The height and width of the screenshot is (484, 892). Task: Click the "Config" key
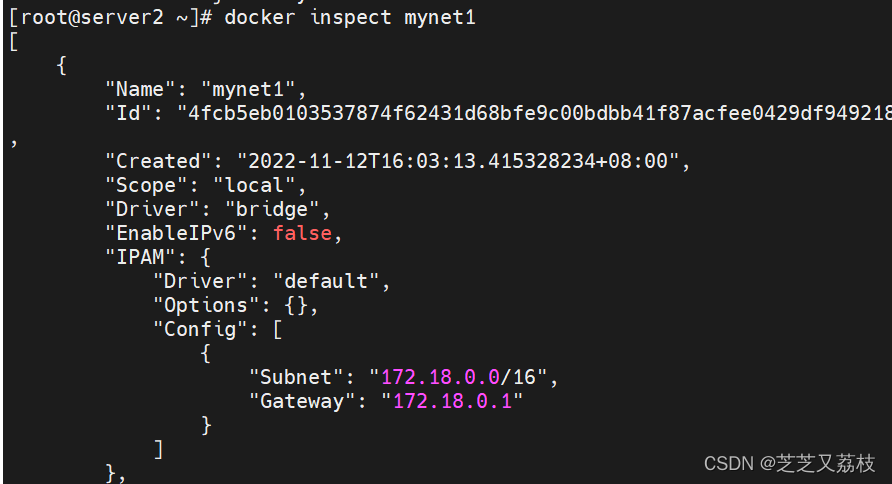(x=200, y=329)
